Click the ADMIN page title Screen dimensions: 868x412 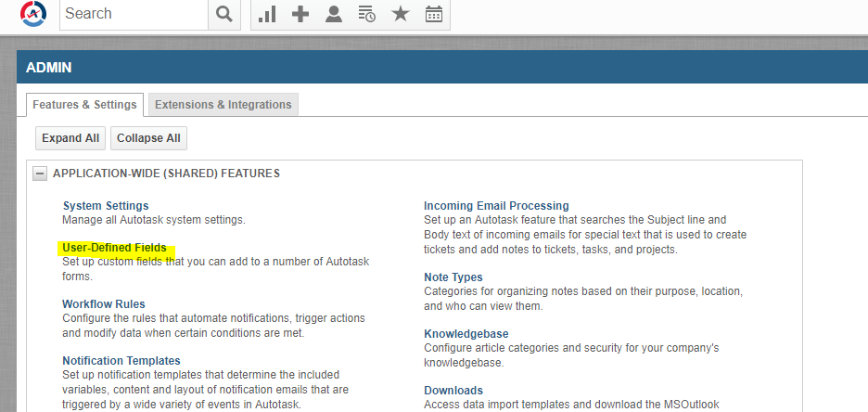(49, 68)
